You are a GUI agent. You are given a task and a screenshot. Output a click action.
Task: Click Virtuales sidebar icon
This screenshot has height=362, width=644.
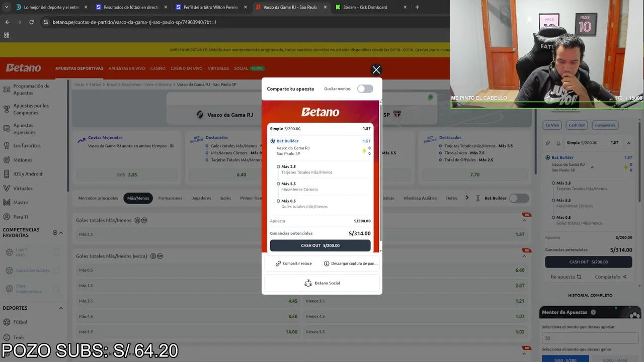7,188
